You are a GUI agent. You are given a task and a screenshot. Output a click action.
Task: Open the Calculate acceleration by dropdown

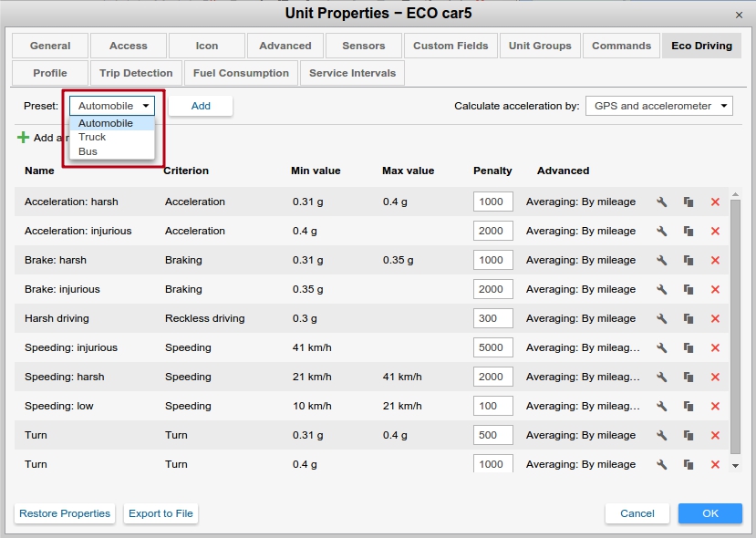click(659, 106)
